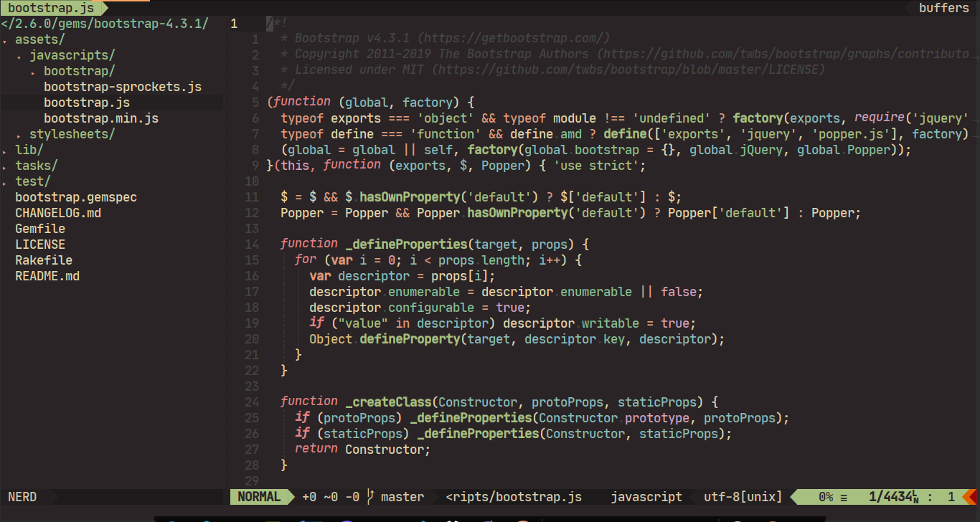The height and width of the screenshot is (522, 980).
Task: Click line number 13 in gutter
Action: click(x=251, y=229)
